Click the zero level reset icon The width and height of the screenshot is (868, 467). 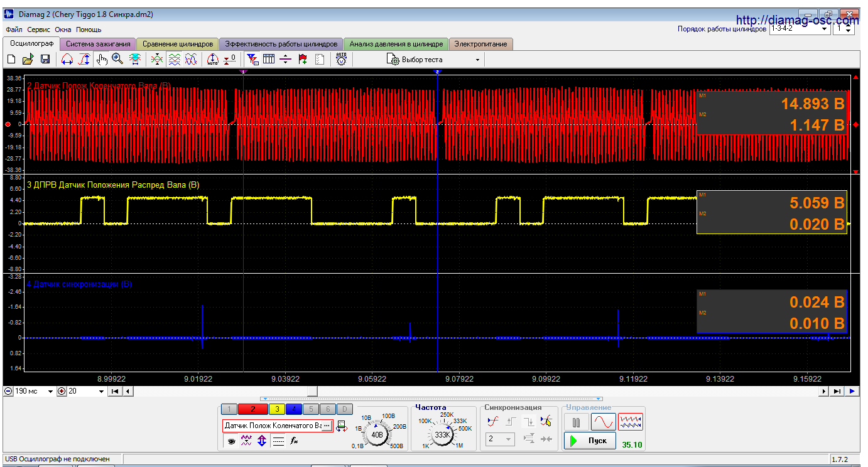coord(230,59)
